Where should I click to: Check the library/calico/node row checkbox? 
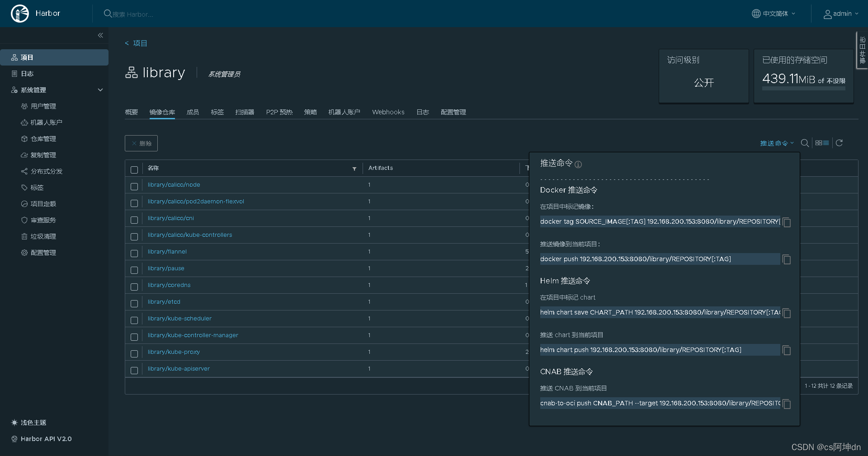134,187
